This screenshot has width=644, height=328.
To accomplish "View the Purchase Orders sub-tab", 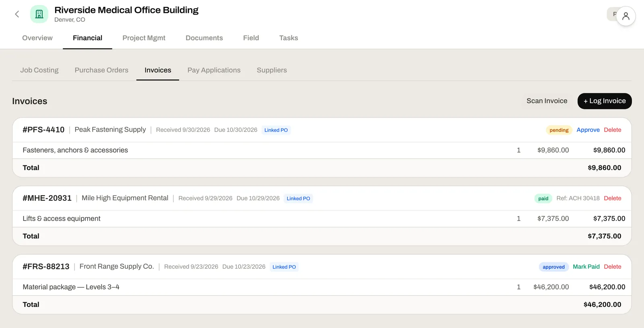I will point(101,70).
